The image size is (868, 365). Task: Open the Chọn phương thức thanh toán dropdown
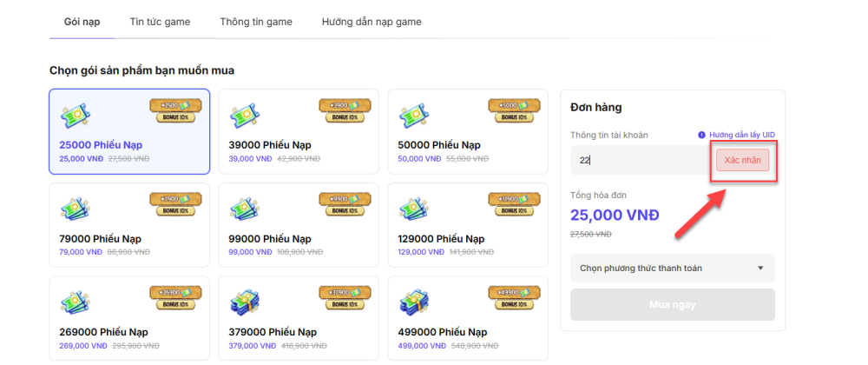point(673,268)
